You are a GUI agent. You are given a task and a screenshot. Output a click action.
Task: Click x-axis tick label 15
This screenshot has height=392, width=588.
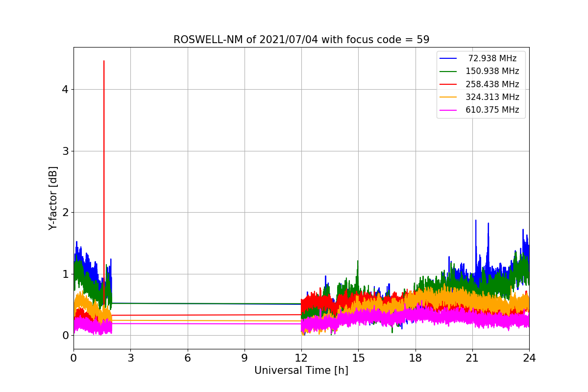[x=358, y=358]
